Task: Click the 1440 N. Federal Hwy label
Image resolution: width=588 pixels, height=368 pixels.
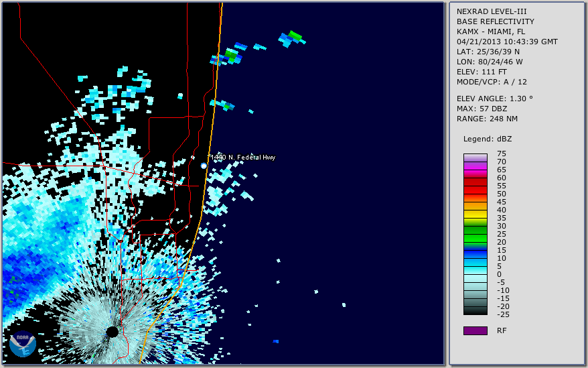Action: [x=243, y=158]
